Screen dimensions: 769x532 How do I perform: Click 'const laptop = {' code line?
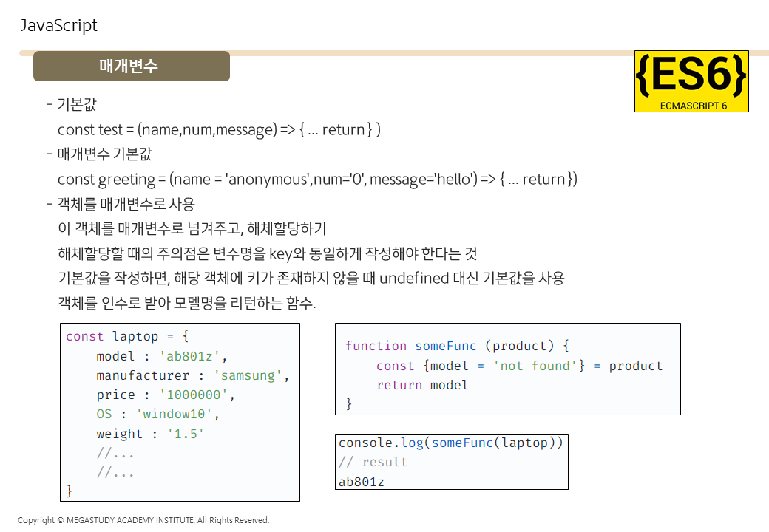pyautogui.click(x=127, y=336)
